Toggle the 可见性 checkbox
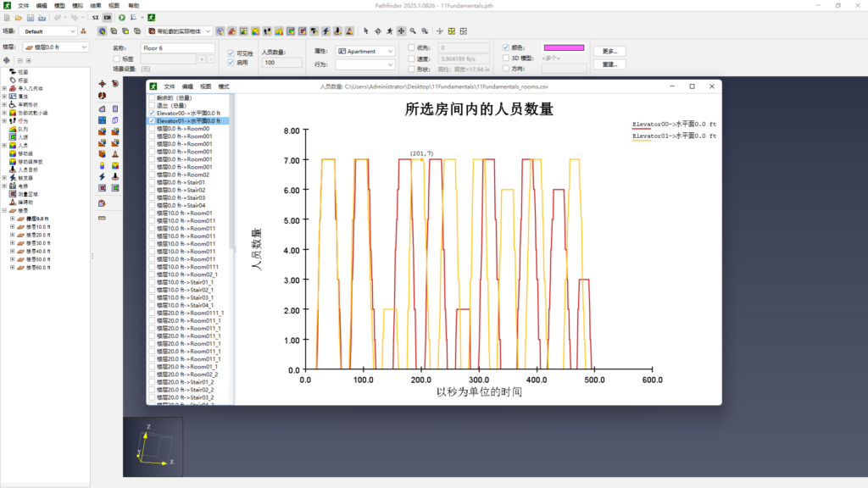868x488 pixels. (x=231, y=53)
